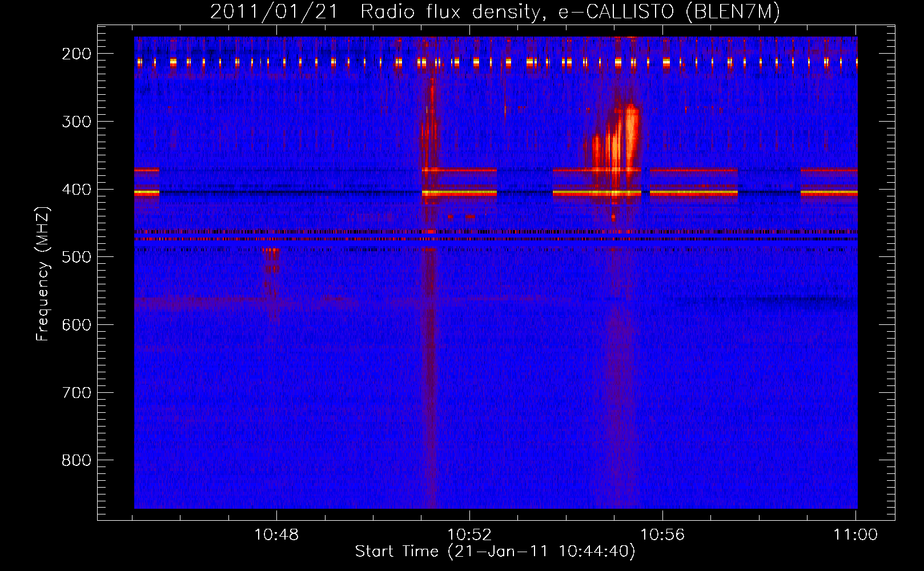This screenshot has height=571, width=924.
Task: Click the 'Start Time (21-Jan-11 10:44:40)' label
Action: coord(495,552)
